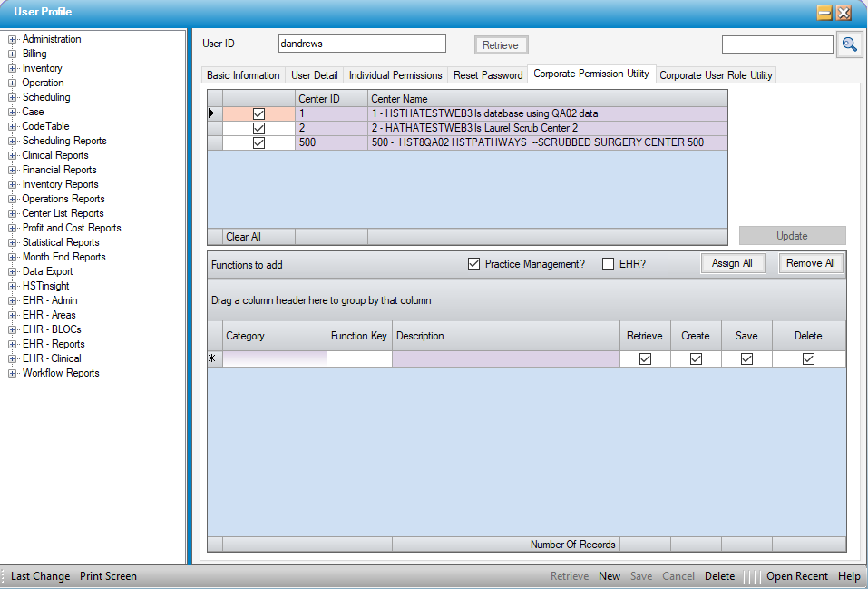The height and width of the screenshot is (589, 868).
Task: Open the Corporate User Role Utility tab
Action: click(x=716, y=75)
